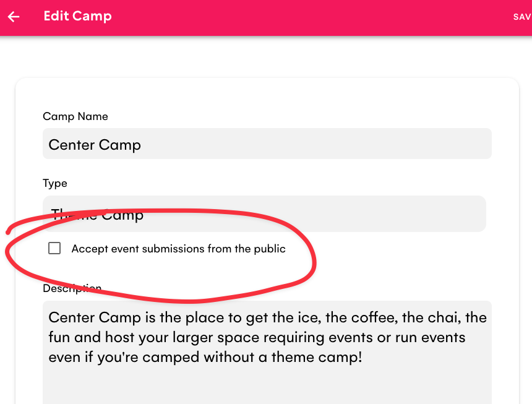Screen dimensions: 532x404
Task: Click the empty right side of the Type field
Action: [x=402, y=214]
